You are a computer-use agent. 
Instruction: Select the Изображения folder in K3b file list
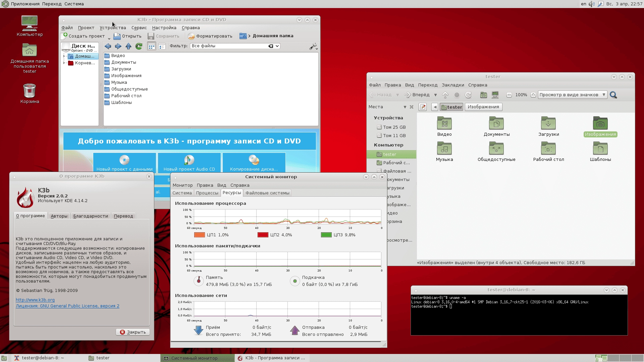point(123,76)
